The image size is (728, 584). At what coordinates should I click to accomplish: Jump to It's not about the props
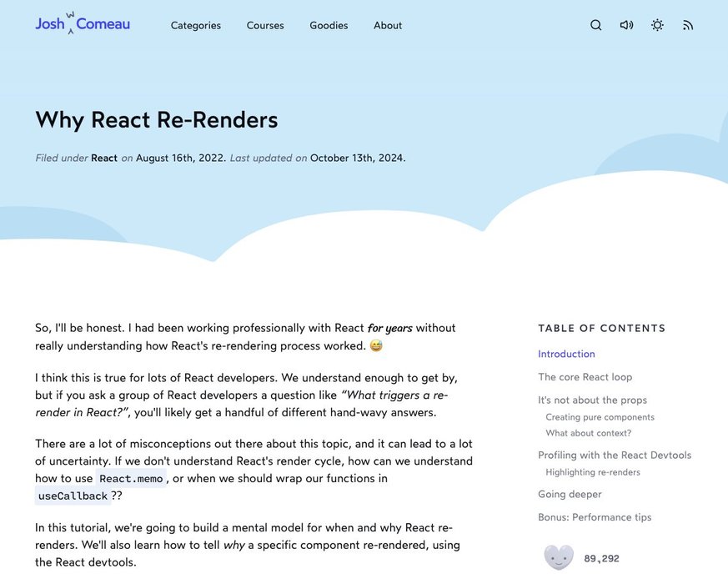592,400
